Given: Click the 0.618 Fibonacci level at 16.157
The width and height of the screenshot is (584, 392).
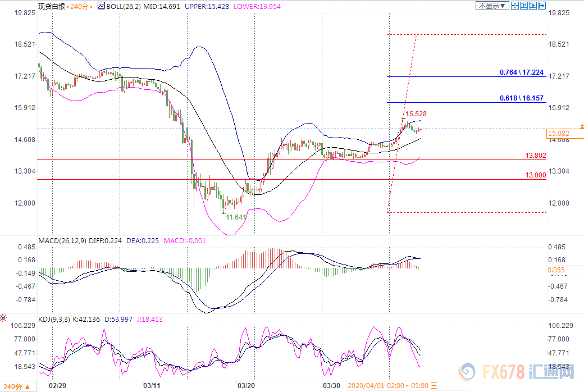Looking at the screenshot, I should coord(521,98).
